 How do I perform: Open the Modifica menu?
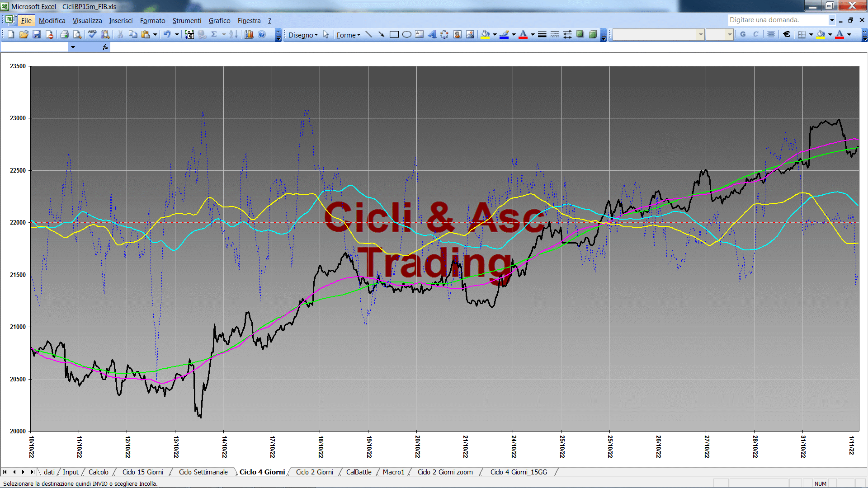point(52,21)
